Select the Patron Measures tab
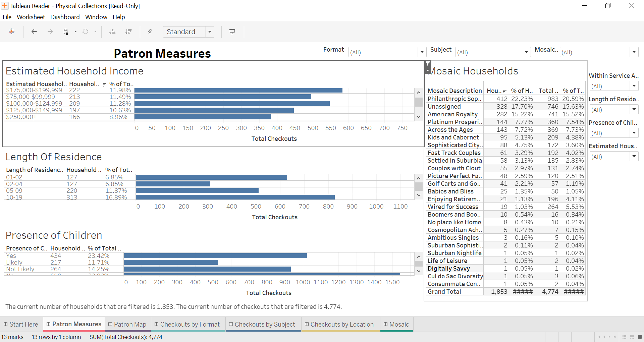Viewport: 644px width, 342px height. tap(74, 324)
